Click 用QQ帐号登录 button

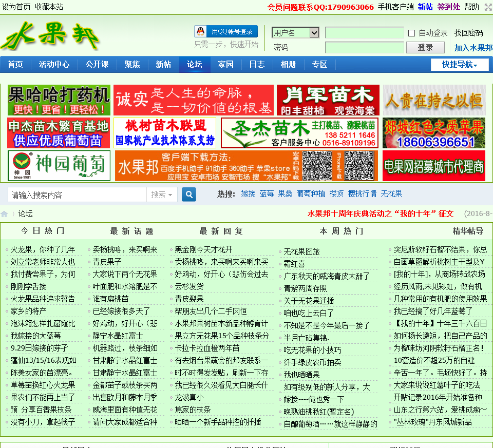point(226,31)
